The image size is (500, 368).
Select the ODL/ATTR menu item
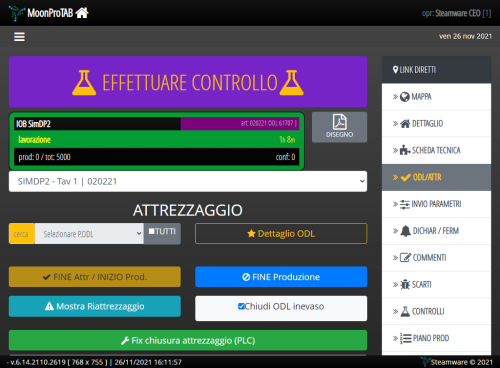436,177
